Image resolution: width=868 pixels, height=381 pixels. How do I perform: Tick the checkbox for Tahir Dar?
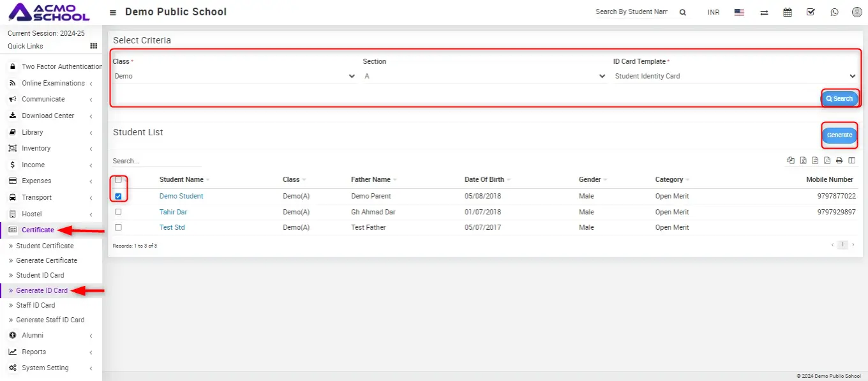[x=118, y=212]
